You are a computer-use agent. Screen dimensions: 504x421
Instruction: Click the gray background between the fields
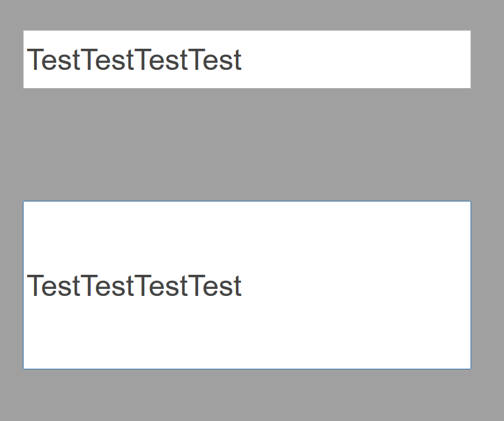(x=246, y=144)
